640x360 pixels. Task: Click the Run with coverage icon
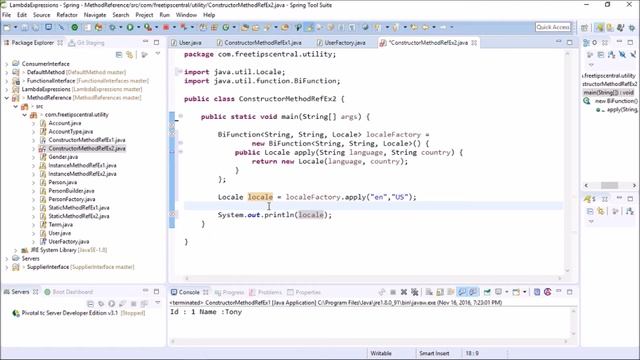pos(148,27)
